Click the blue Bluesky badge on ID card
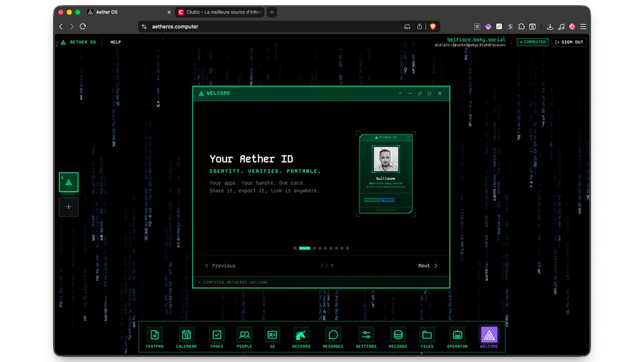Viewport: 644px width, 362px height. coord(387,200)
